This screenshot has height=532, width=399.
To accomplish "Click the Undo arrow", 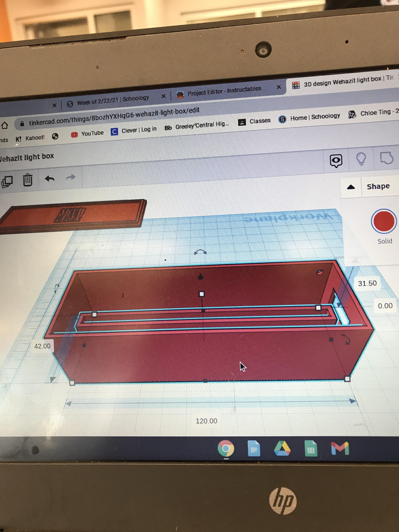I will pyautogui.click(x=50, y=179).
